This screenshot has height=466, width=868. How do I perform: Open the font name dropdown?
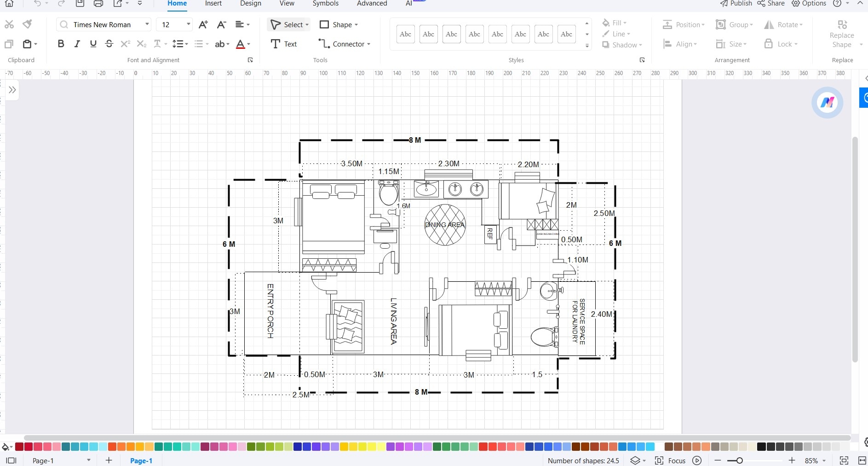coord(147,24)
